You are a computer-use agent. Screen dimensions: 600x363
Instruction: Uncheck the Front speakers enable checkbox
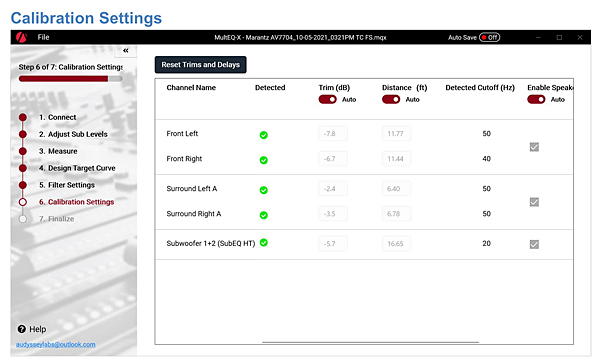click(x=534, y=147)
